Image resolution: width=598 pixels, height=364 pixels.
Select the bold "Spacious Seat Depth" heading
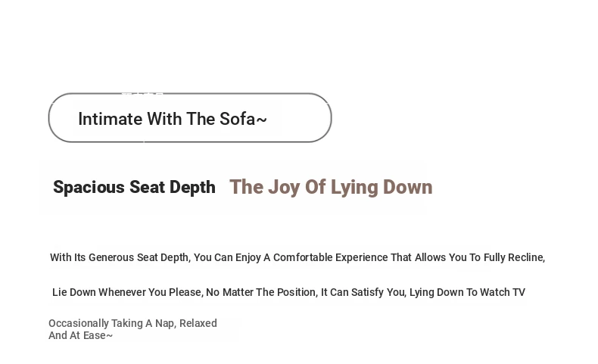pos(134,187)
